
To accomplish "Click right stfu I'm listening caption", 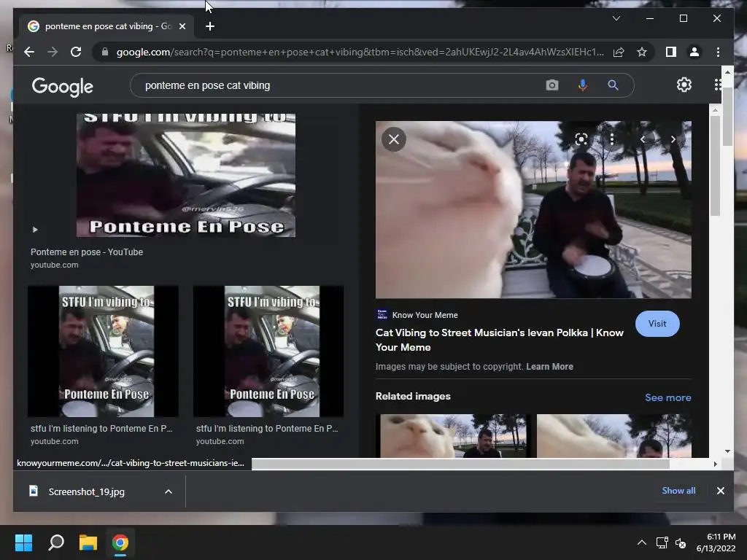I will point(267,428).
